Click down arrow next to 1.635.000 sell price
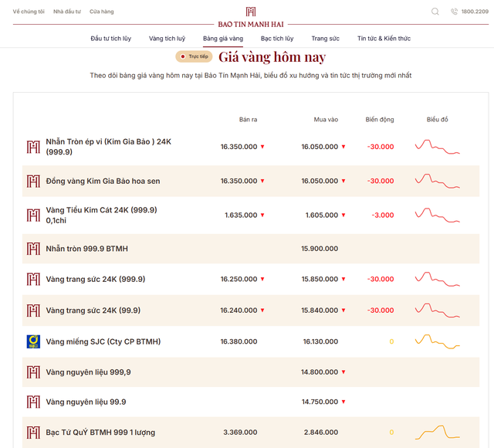 (262, 215)
